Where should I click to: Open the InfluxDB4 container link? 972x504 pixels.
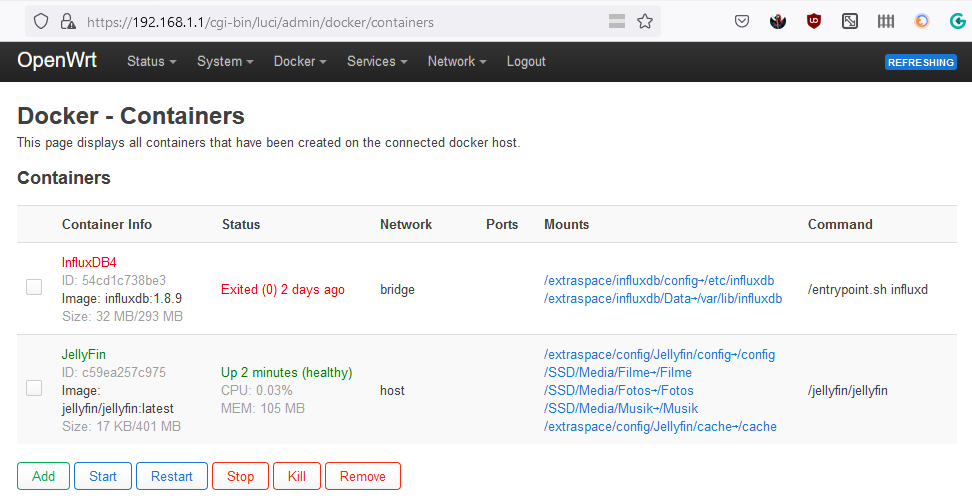pos(89,262)
